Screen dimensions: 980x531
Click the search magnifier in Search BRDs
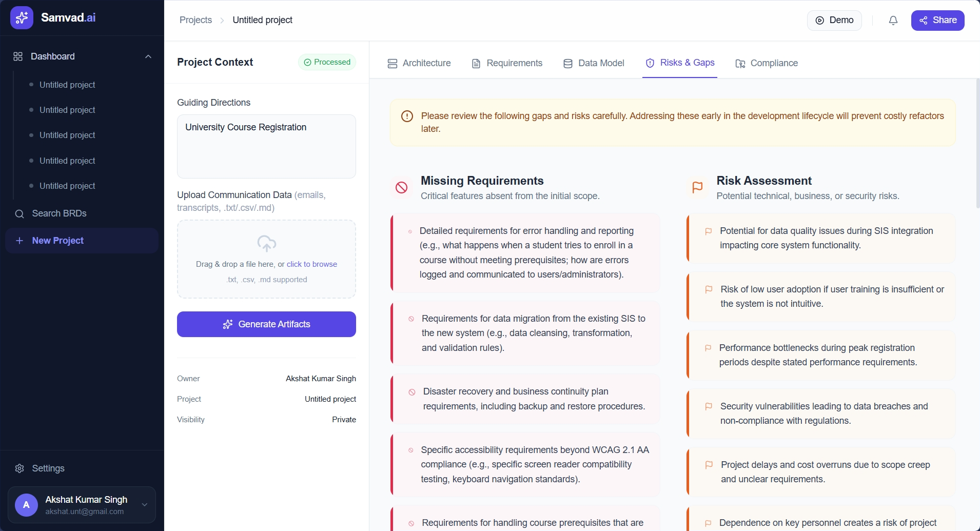pyautogui.click(x=19, y=213)
